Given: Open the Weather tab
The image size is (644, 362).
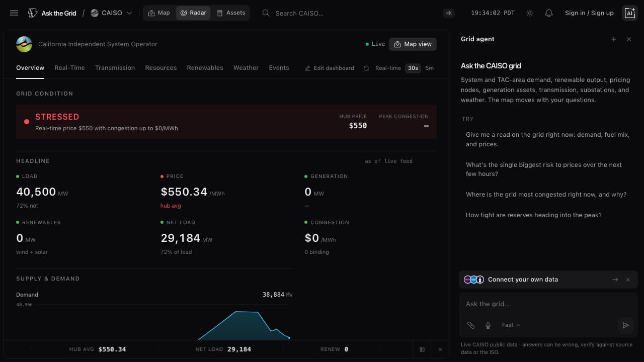Looking at the screenshot, I should [246, 68].
